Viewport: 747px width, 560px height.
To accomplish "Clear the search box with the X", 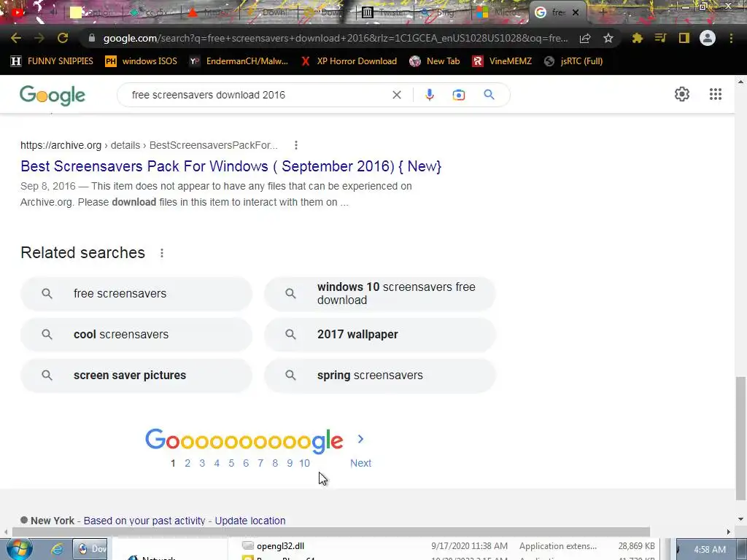I will (x=396, y=95).
